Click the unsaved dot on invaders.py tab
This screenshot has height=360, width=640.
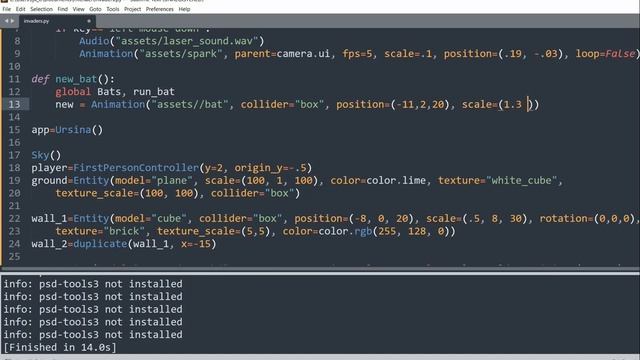point(89,21)
